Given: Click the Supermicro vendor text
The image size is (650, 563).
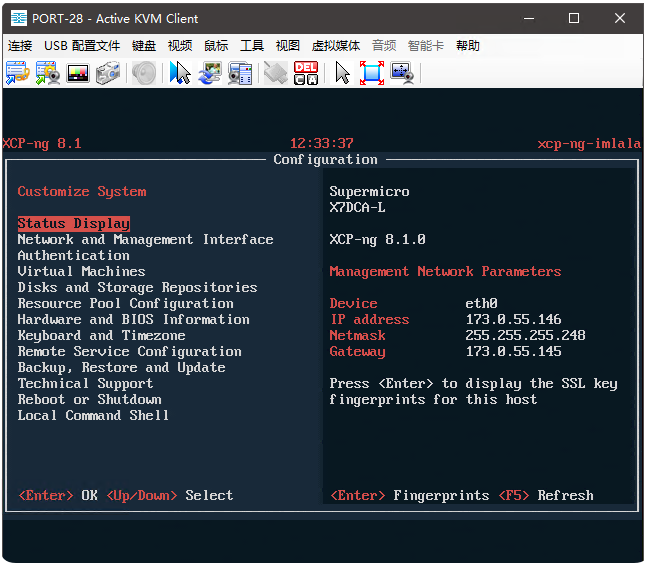Looking at the screenshot, I should (x=369, y=192).
